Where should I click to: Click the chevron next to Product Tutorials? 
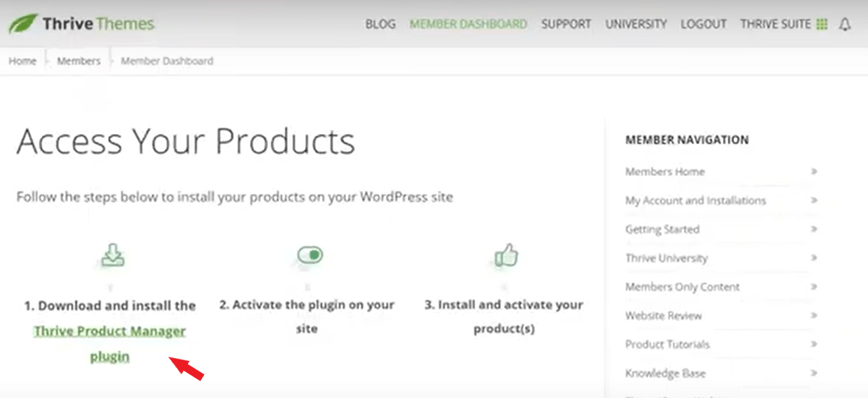(x=814, y=343)
